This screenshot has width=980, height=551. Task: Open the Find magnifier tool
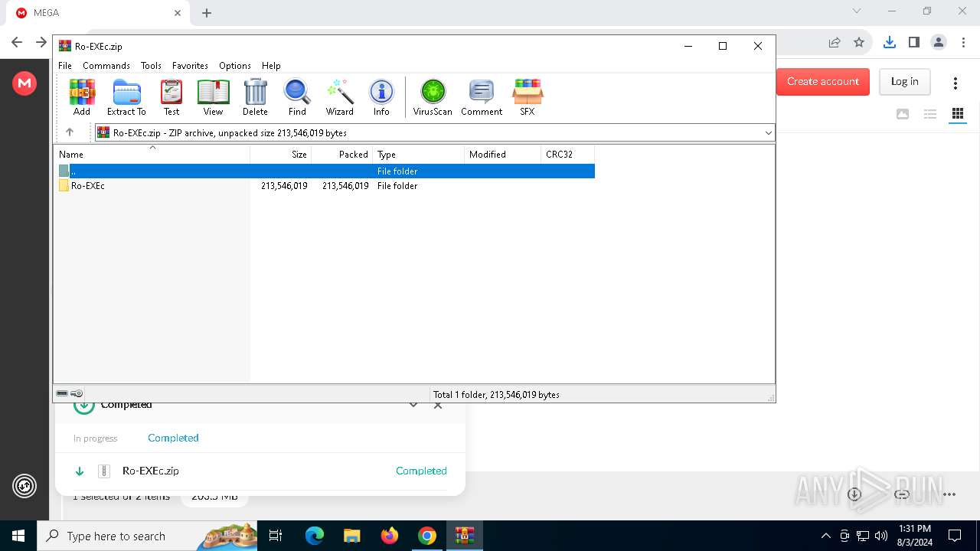297,98
